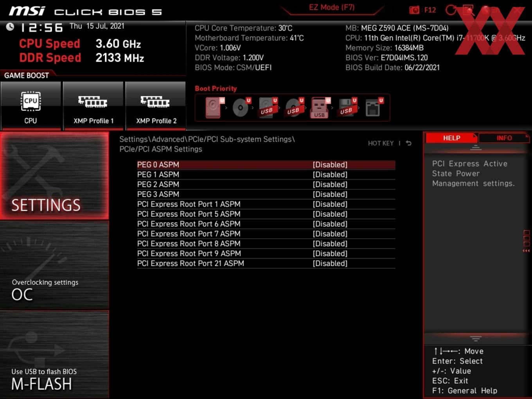Change PEG 1 ASPM Disabled value
The height and width of the screenshot is (399, 532).
pos(330,174)
